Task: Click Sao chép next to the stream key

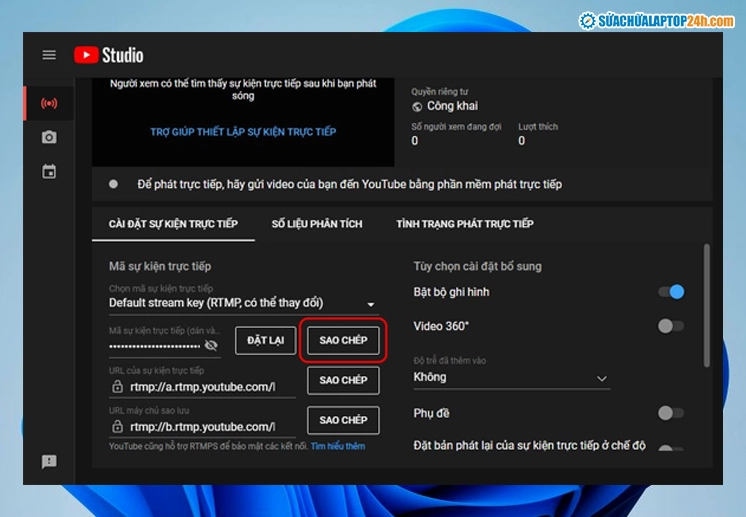Action: [x=343, y=340]
